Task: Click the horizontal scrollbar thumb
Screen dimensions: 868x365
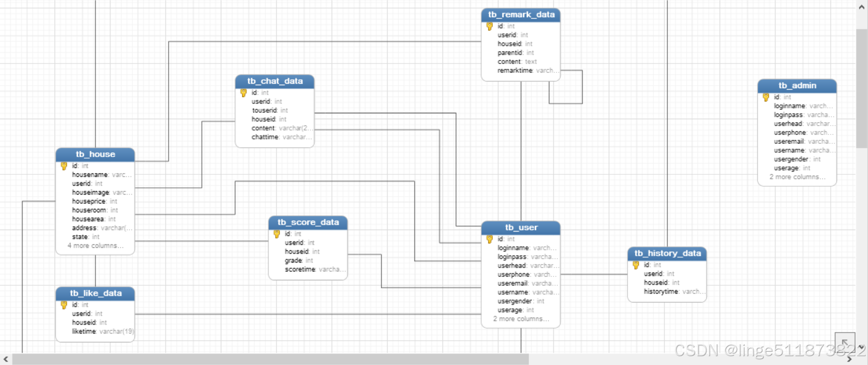Action: click(270, 359)
